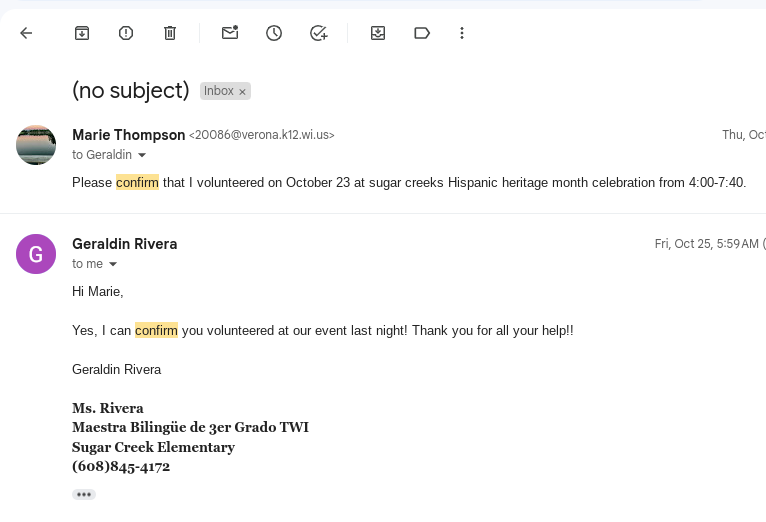Click Geraldin Rivera's purple G avatar
Screen dimensions: 766x522
(x=36, y=254)
